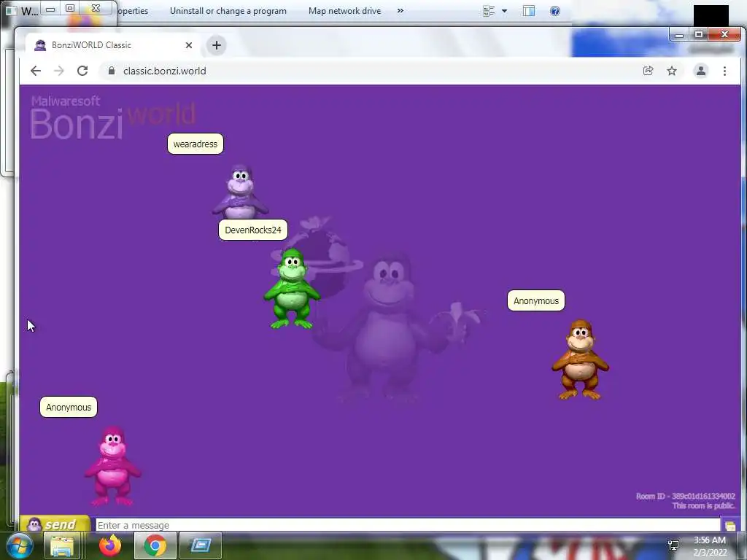Viewport: 747px width, 560px height.
Task: Open the Windows Start menu
Action: 19,545
